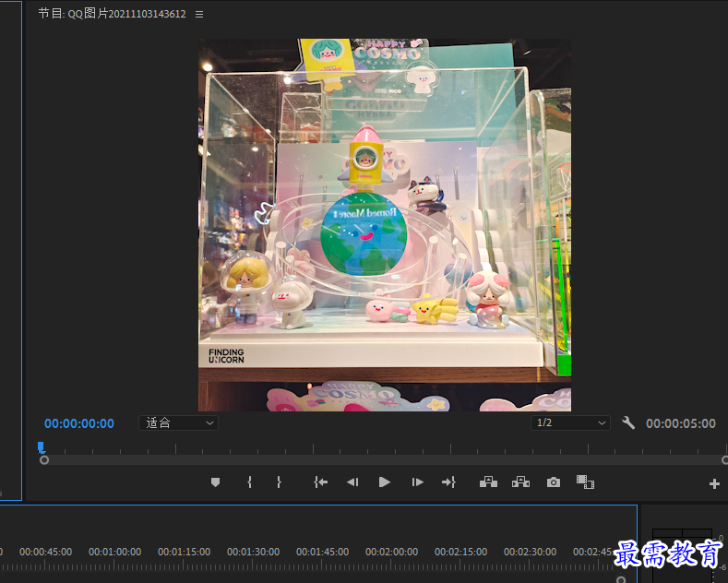Click timeline ruler at 00:01:00:00
The height and width of the screenshot is (583, 728).
coord(114,552)
